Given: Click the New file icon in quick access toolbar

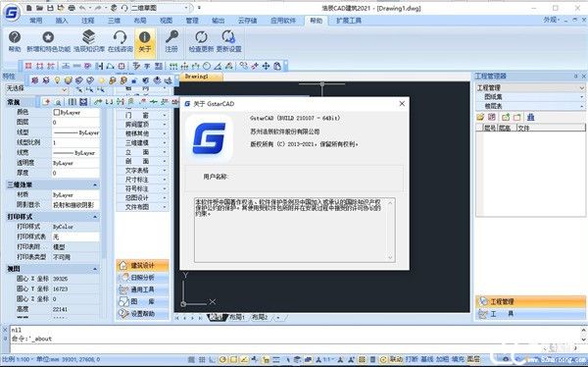Looking at the screenshot, I should tap(30, 8).
